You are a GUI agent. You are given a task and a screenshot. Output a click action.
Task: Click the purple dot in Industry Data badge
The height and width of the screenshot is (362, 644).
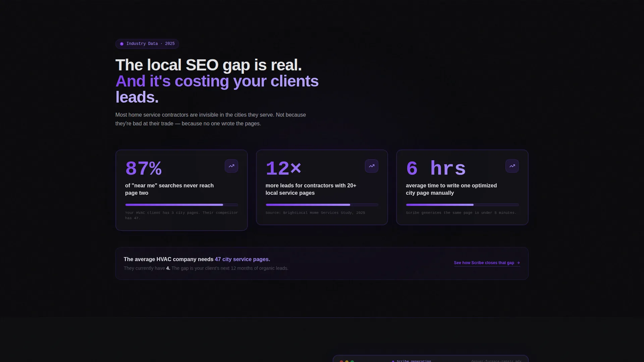point(122,44)
